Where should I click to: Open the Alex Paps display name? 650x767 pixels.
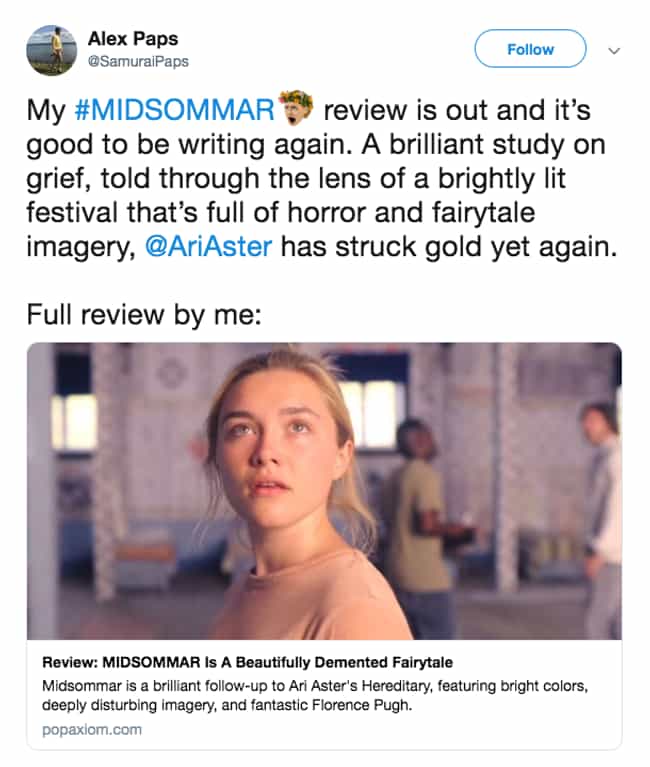133,39
